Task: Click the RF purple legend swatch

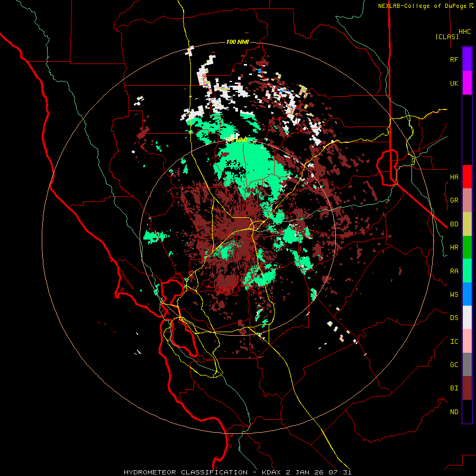Action: [467, 59]
